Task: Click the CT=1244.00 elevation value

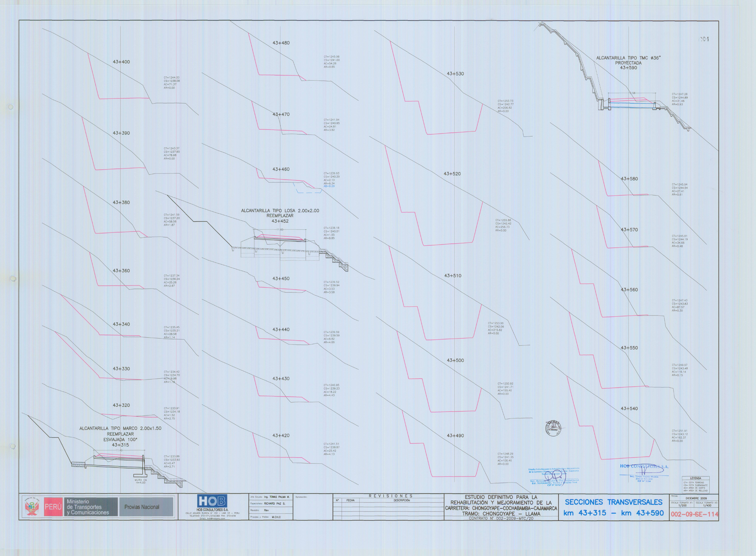Action: tap(171, 78)
